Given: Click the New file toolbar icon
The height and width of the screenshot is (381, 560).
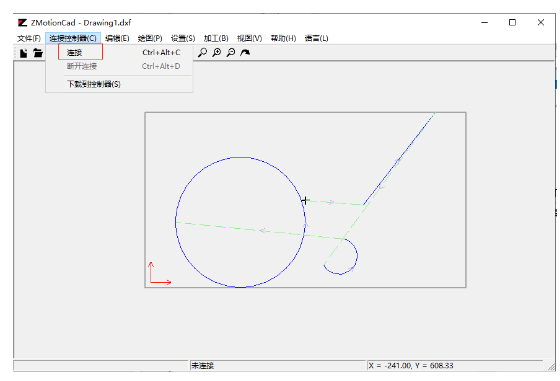Looking at the screenshot, I should click(x=24, y=53).
